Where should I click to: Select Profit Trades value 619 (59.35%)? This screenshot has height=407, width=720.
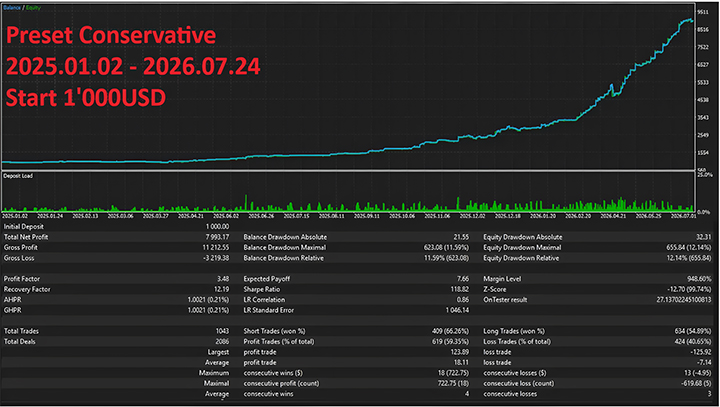(x=451, y=341)
